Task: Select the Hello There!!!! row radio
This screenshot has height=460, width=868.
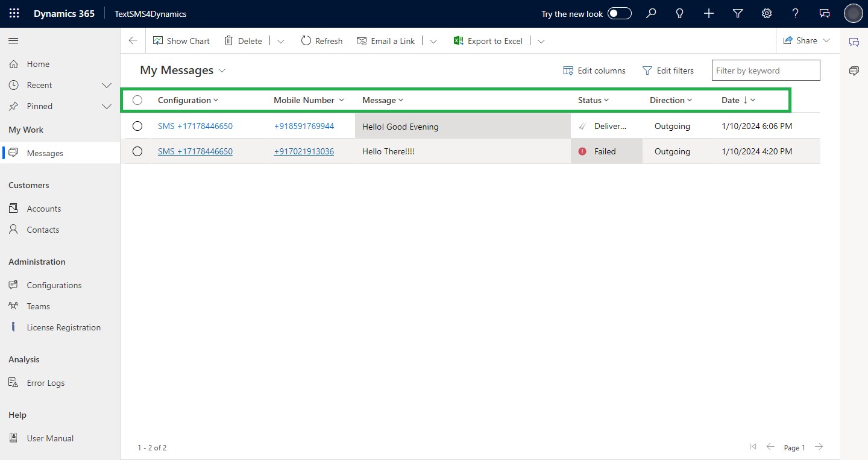Action: [137, 151]
